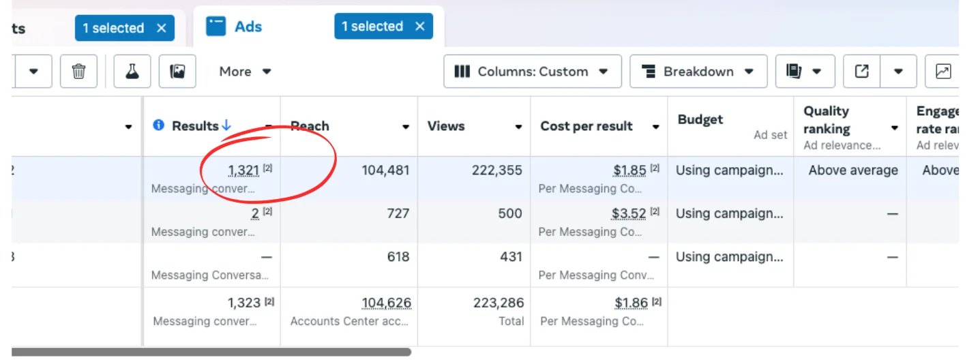Click the Budget column header

pyautogui.click(x=700, y=119)
